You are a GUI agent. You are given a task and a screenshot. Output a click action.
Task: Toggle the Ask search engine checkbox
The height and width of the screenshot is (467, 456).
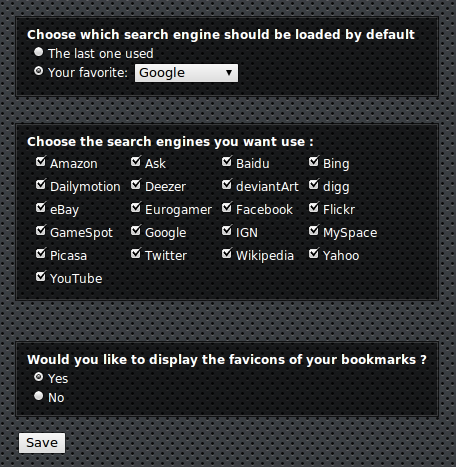136,162
